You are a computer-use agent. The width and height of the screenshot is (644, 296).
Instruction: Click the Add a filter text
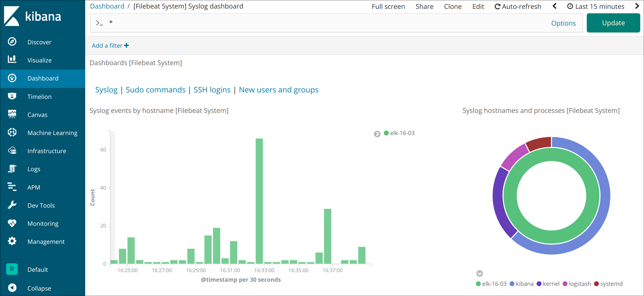107,45
